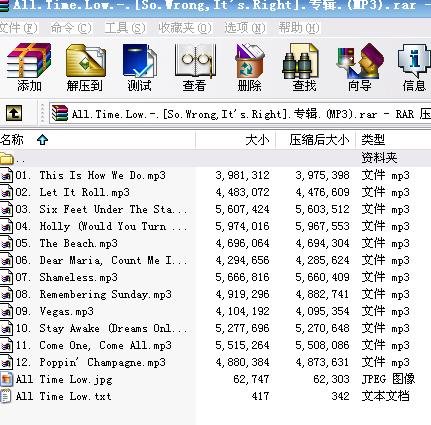Click packed size value 5,967,553

tap(322, 227)
